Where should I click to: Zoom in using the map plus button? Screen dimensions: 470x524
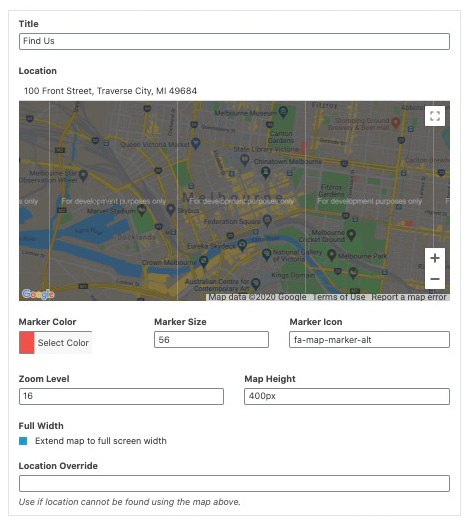[435, 258]
